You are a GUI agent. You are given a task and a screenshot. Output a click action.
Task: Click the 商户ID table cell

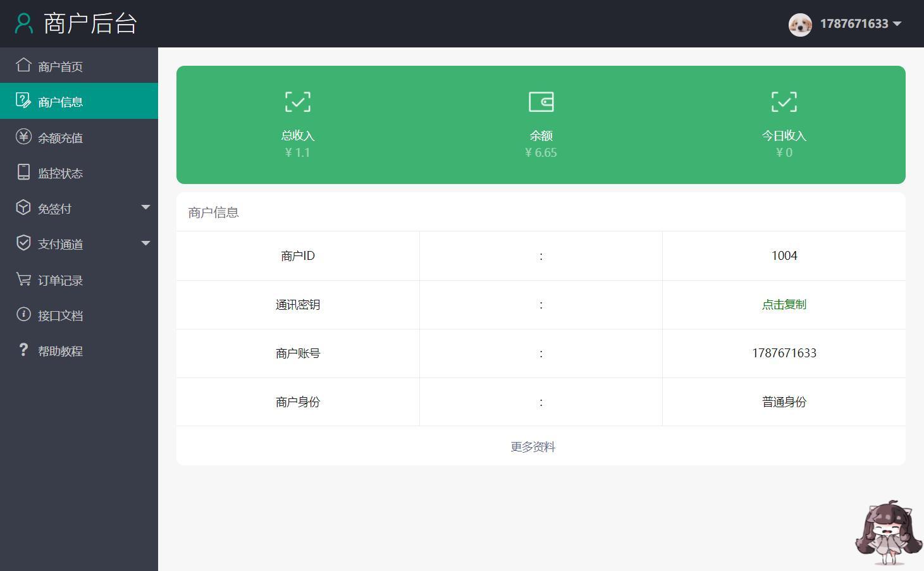click(x=298, y=255)
